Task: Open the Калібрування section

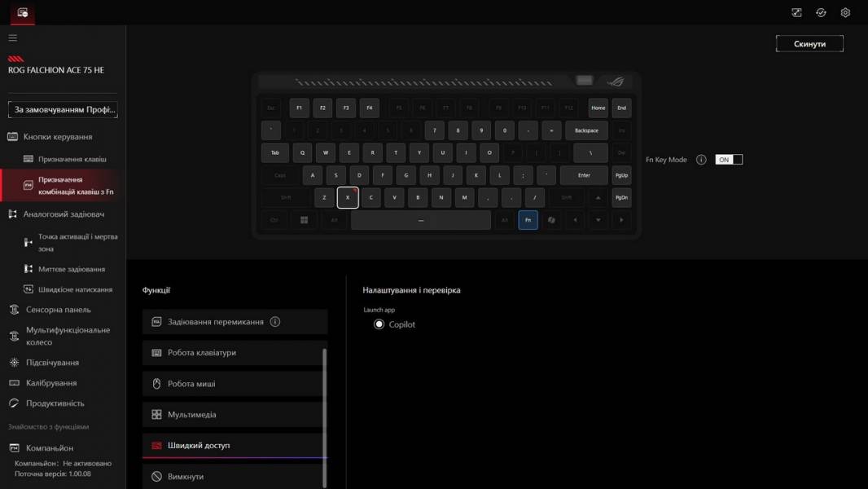Action: [x=51, y=383]
